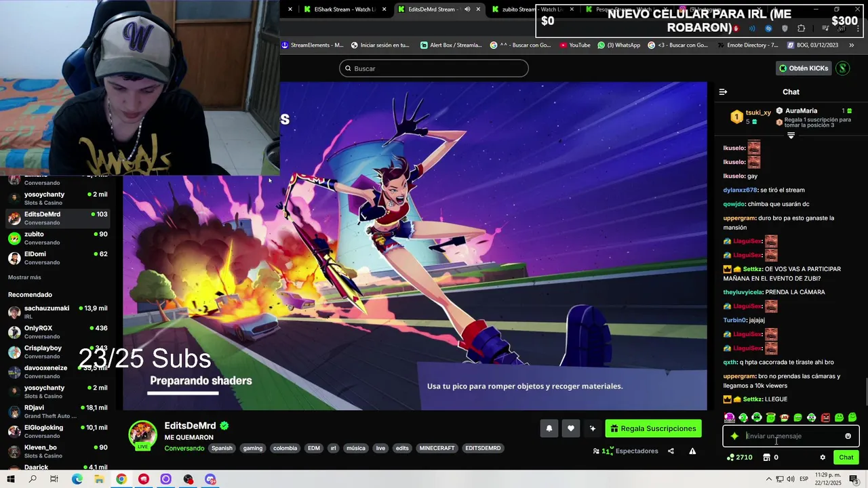The image size is (868, 488).
Task: Click Mostrar más in the sidebar
Action: tap(24, 277)
